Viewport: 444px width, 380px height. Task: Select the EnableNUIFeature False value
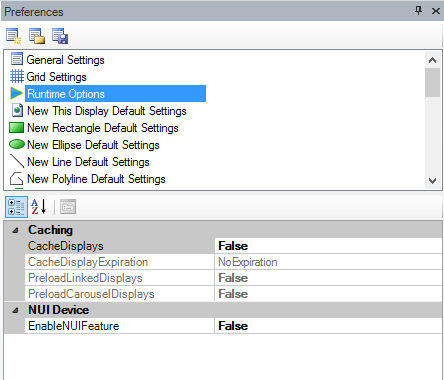(x=328, y=326)
